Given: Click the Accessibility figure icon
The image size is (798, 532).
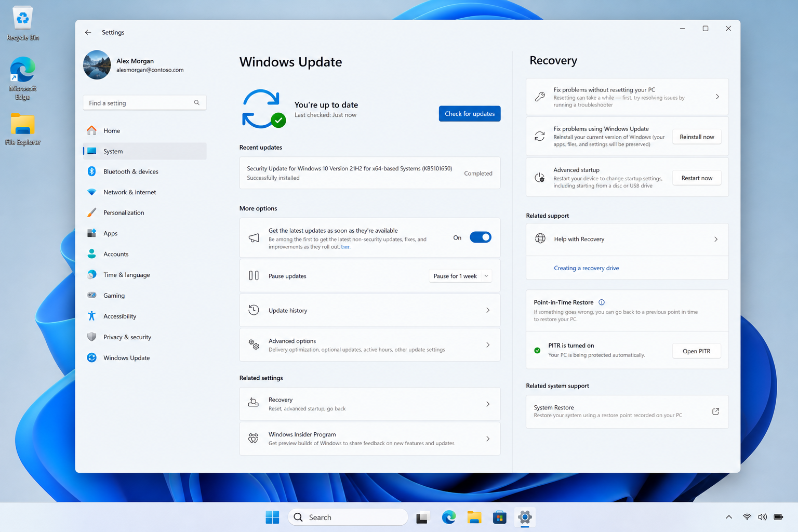Looking at the screenshot, I should click(91, 316).
